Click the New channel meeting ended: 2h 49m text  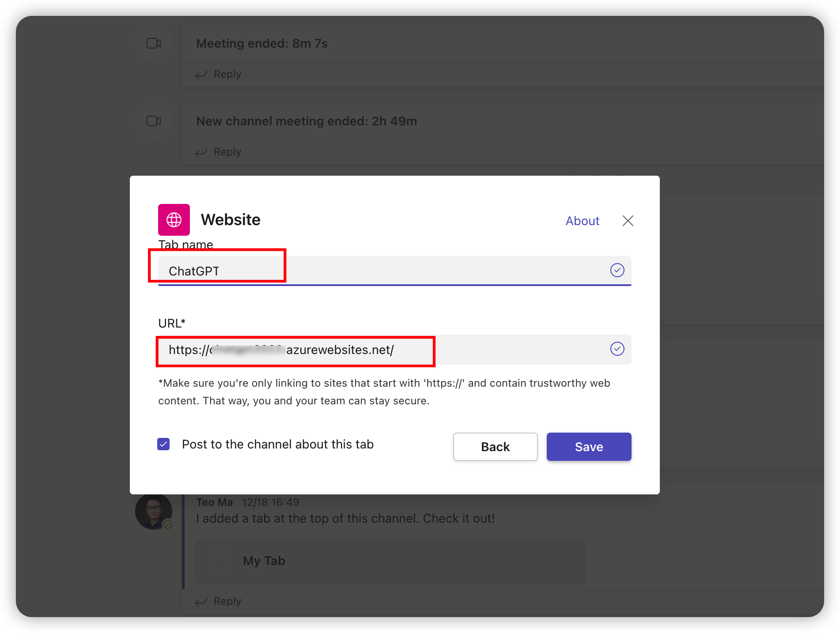[x=306, y=121]
